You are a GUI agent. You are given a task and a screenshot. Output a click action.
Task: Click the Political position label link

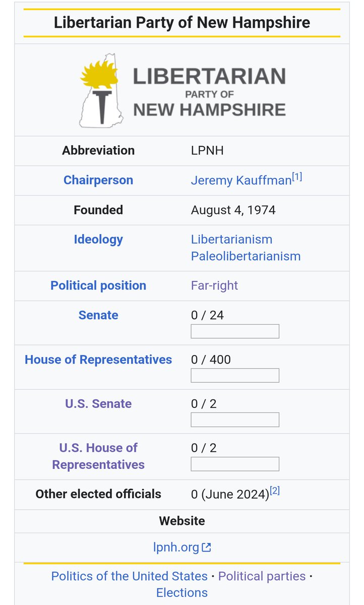click(98, 285)
